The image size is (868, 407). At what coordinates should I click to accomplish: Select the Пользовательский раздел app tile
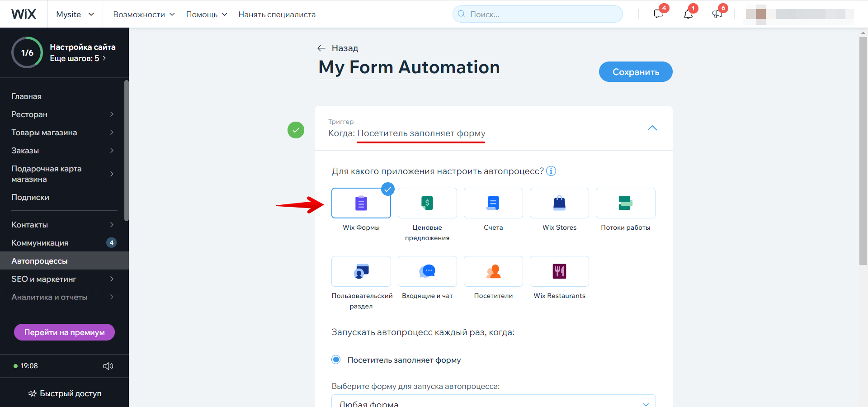coord(361,271)
